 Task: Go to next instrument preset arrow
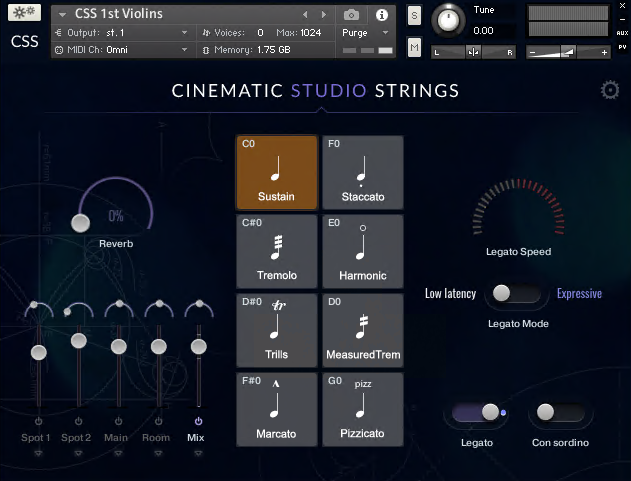(x=324, y=14)
